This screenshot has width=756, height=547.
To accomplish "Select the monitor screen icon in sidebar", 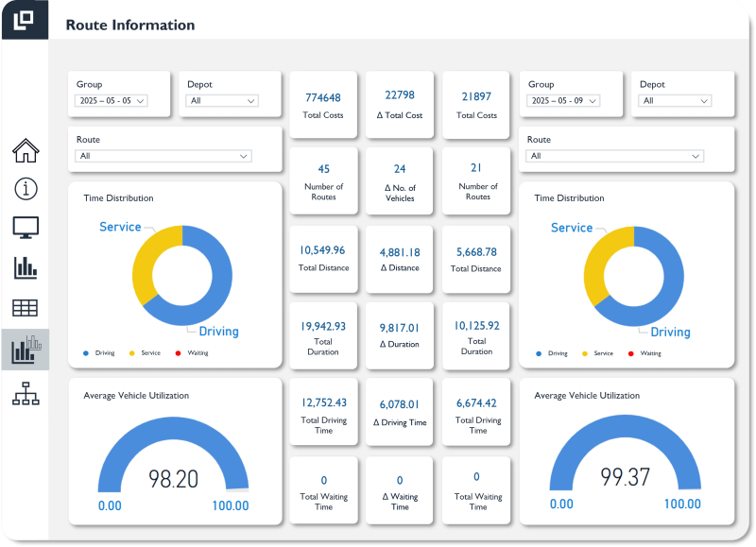I will point(26,228).
